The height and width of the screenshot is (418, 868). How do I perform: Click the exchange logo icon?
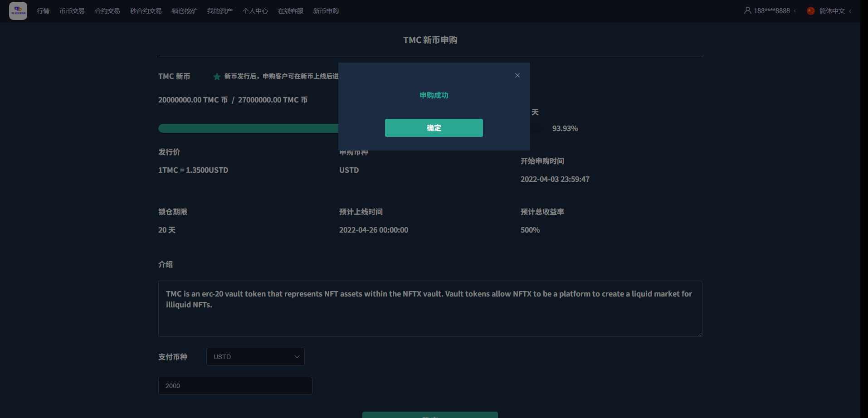(x=18, y=11)
